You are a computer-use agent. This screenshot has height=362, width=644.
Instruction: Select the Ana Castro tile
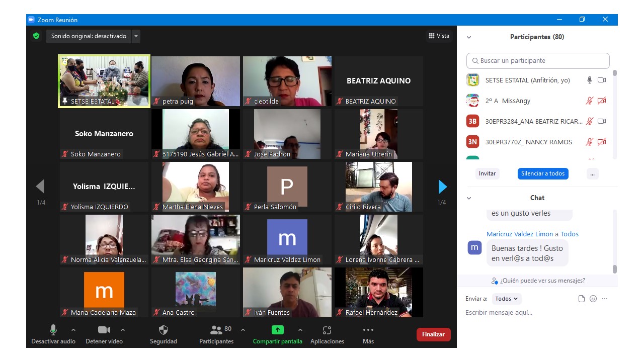point(196,292)
